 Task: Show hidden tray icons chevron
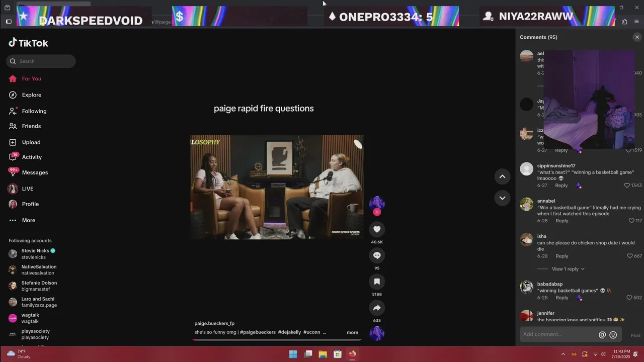click(x=563, y=354)
